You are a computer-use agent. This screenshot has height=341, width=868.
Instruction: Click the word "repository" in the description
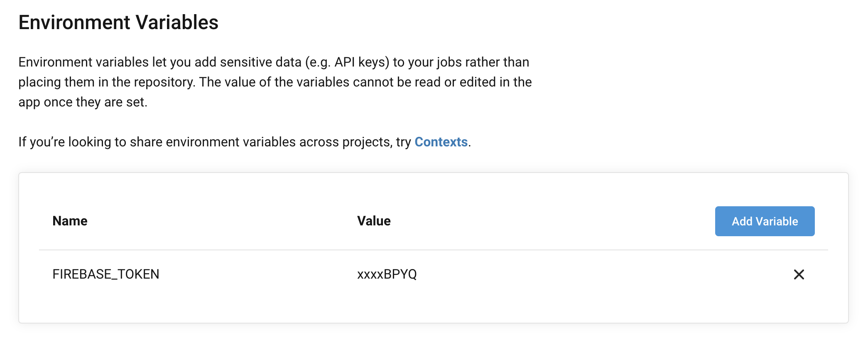pyautogui.click(x=165, y=82)
